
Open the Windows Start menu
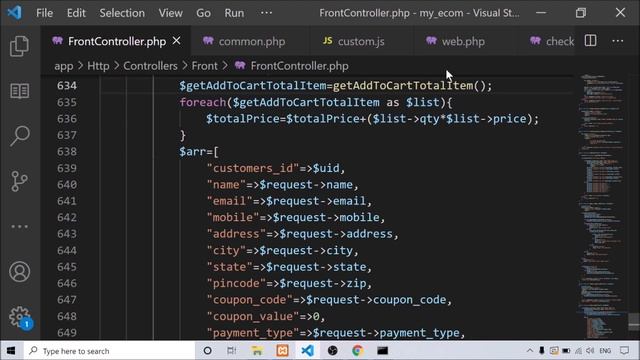(x=11, y=351)
